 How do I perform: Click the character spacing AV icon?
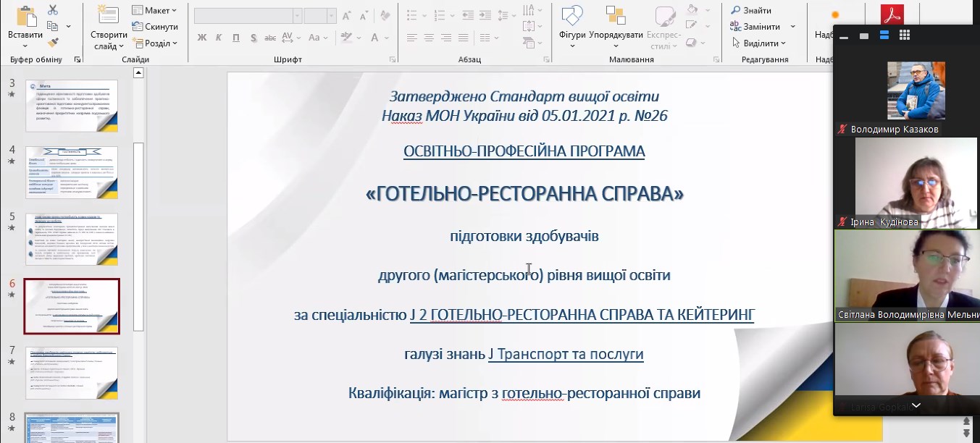(x=288, y=38)
